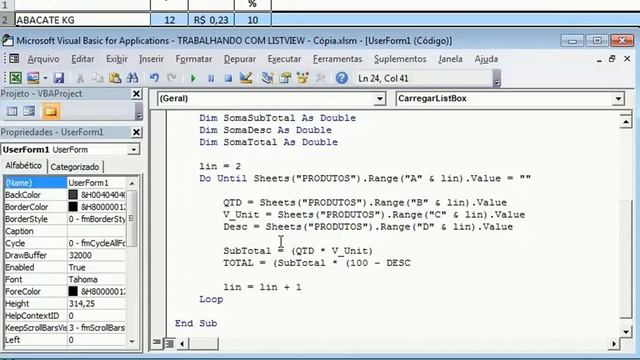Screen dimensions: 640x360
Task: Switch to the Alfabético properties tab
Action: click(23, 166)
